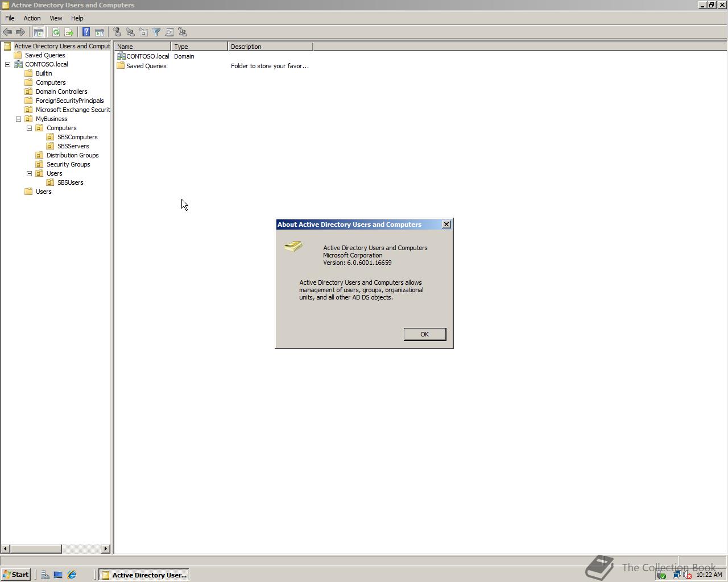The image size is (728, 582).
Task: Collapse the CONTOSO.local tree node
Action: pyautogui.click(x=8, y=64)
